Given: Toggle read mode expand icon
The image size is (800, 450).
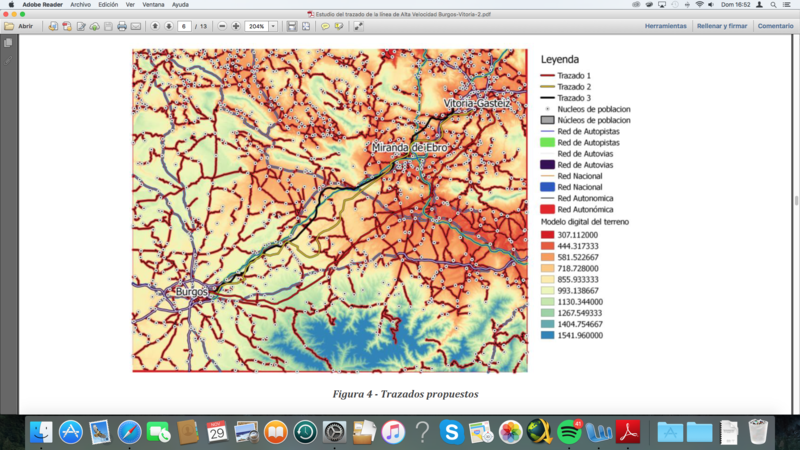Looking at the screenshot, I should pos(358,26).
